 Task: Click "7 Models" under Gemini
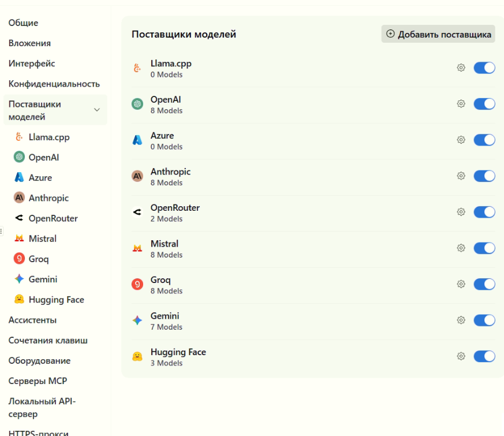[166, 327]
